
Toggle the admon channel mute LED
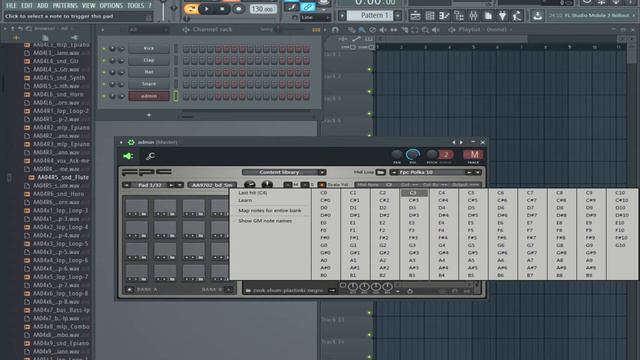(x=104, y=96)
